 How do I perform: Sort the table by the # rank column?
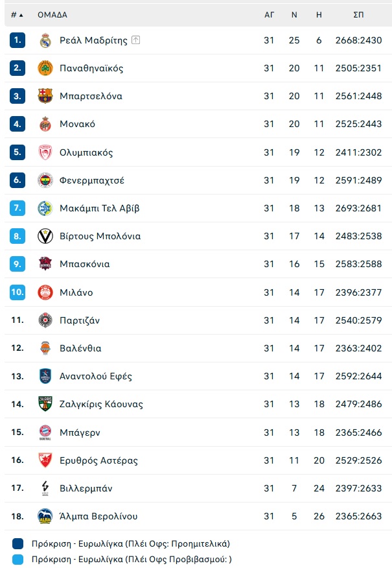17,15
